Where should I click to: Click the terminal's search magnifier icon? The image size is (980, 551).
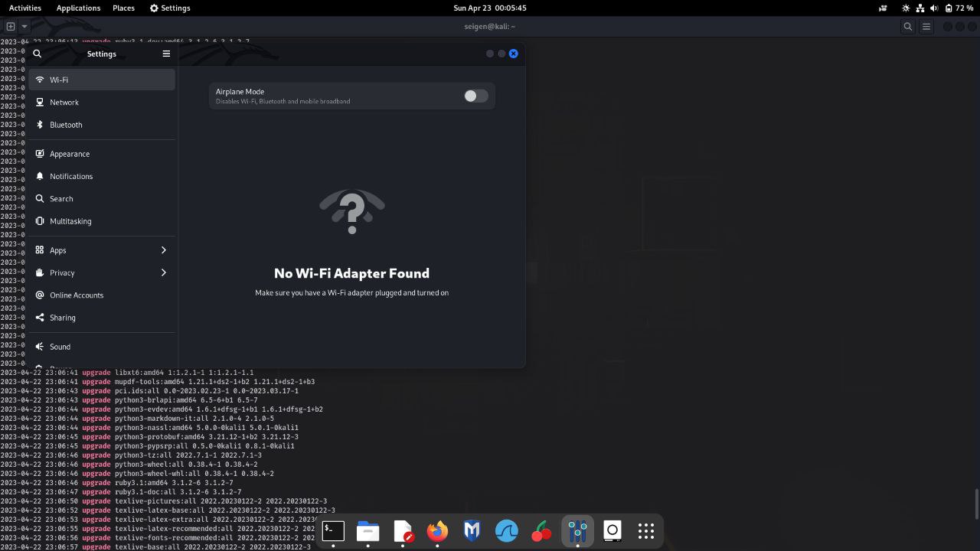907,26
